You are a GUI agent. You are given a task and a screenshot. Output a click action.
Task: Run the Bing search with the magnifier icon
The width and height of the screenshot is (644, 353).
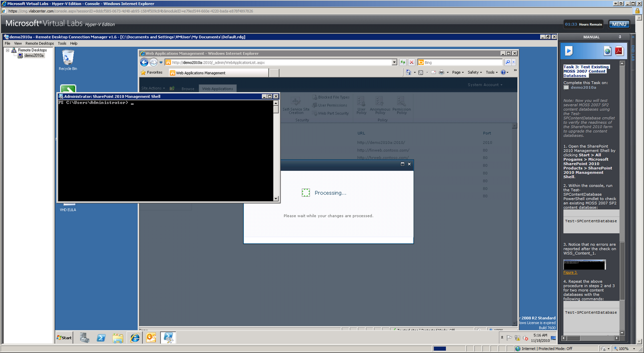point(508,62)
